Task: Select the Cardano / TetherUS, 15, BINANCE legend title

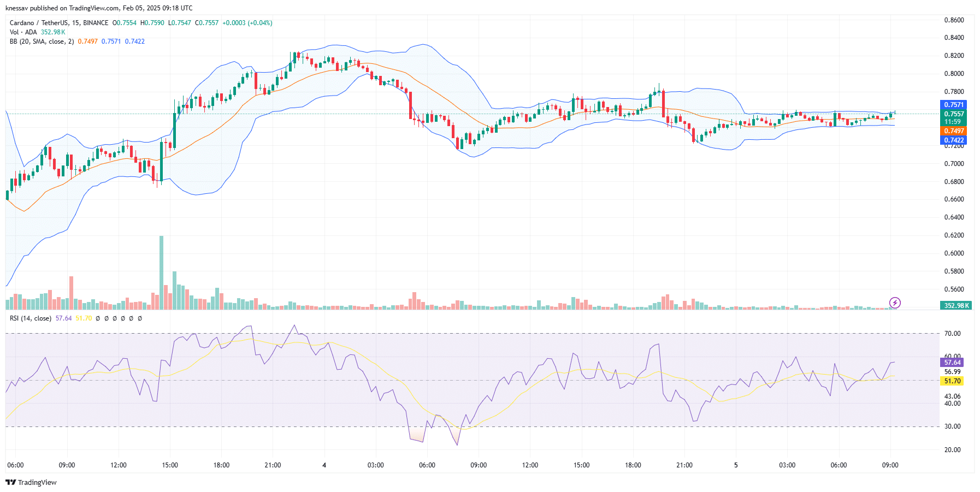Action: pos(59,23)
